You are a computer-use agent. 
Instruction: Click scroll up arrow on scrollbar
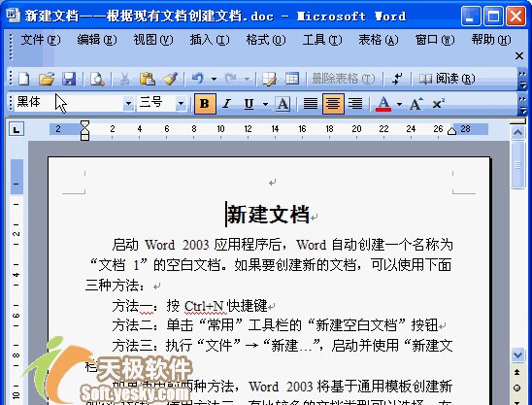(517, 132)
